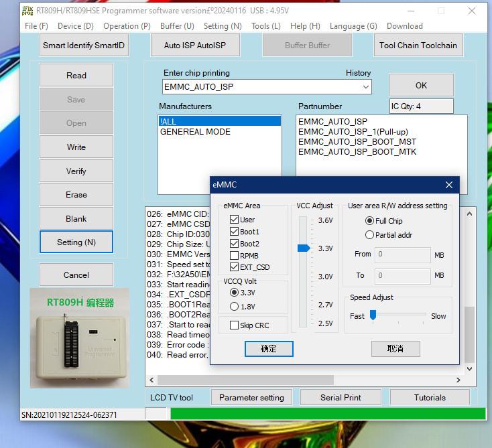Image resolution: width=492 pixels, height=448 pixels.
Task: Click Tool Chain Toolchain button
Action: (418, 45)
